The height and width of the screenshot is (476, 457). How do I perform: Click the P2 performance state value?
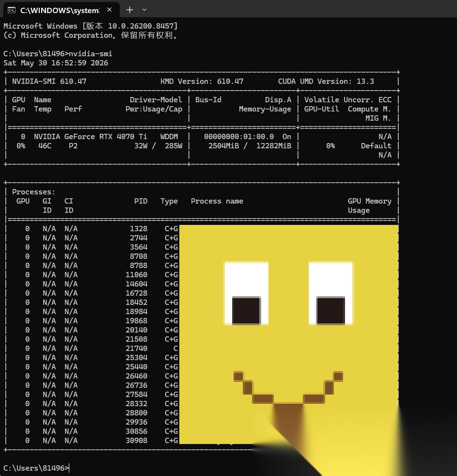(73, 146)
